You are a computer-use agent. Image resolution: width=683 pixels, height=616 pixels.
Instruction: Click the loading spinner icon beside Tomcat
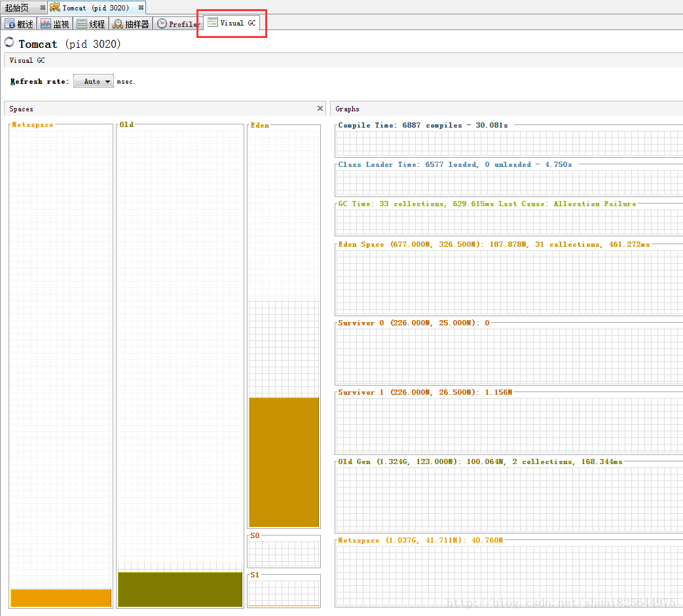(9, 43)
